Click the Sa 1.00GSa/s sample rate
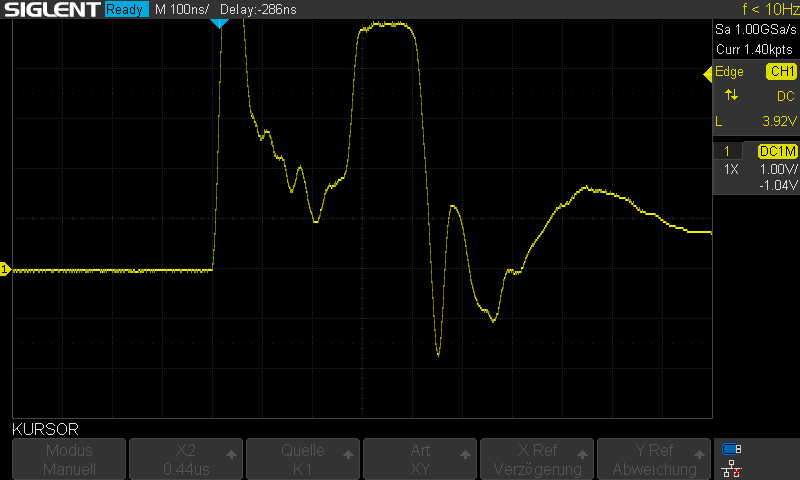Image resolution: width=800 pixels, height=480 pixels. 756,30
